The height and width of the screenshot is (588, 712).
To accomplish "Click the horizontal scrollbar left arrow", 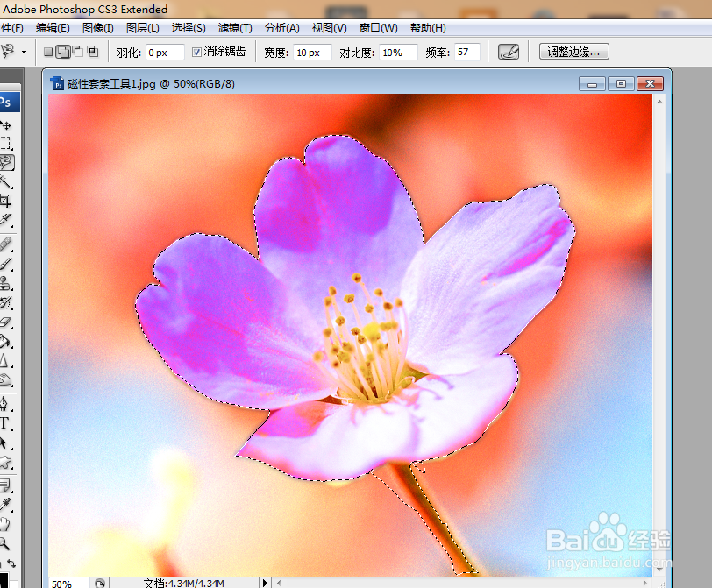I will click(x=279, y=583).
